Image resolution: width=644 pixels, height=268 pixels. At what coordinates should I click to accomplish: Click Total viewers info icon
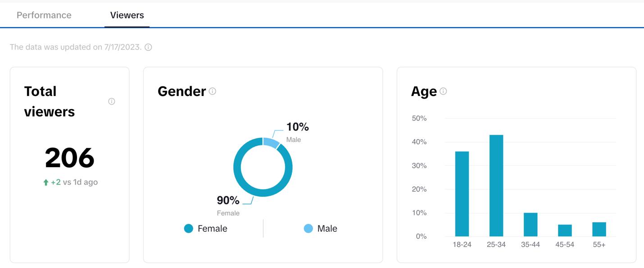click(112, 101)
